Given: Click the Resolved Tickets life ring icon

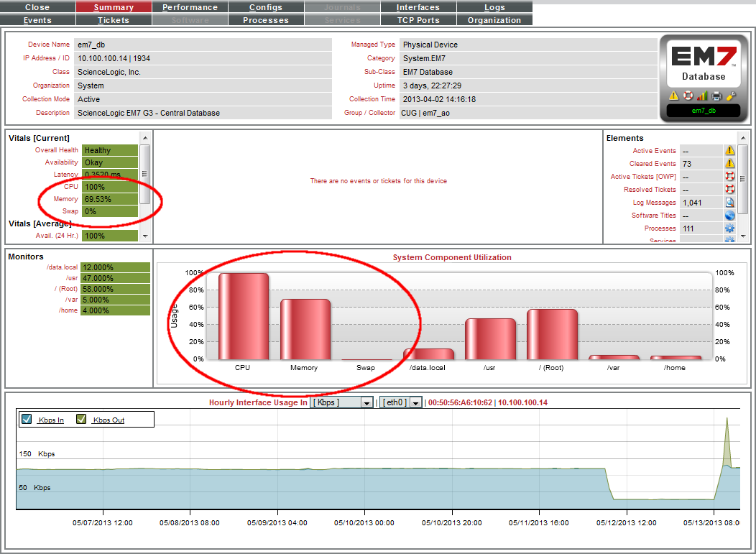Looking at the screenshot, I should coord(730,190).
